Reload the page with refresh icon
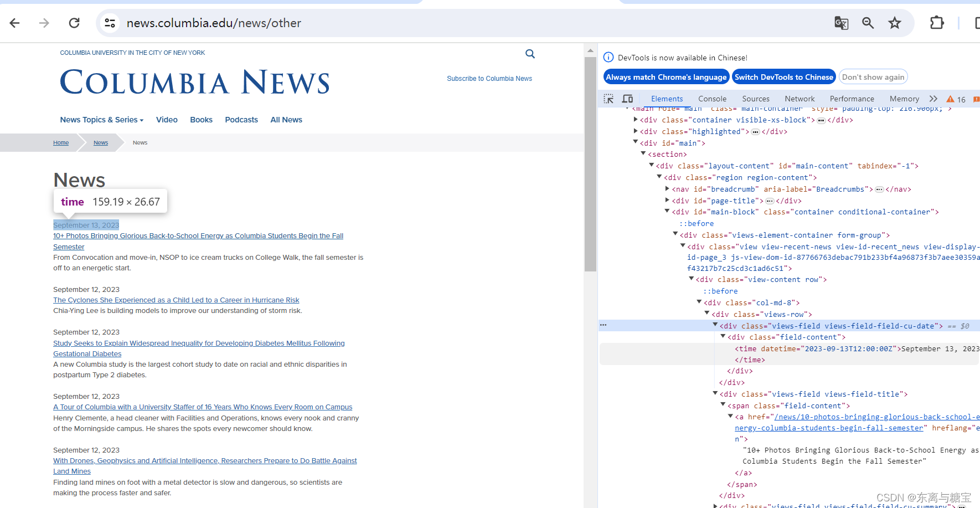This screenshot has width=980, height=508. [x=74, y=23]
